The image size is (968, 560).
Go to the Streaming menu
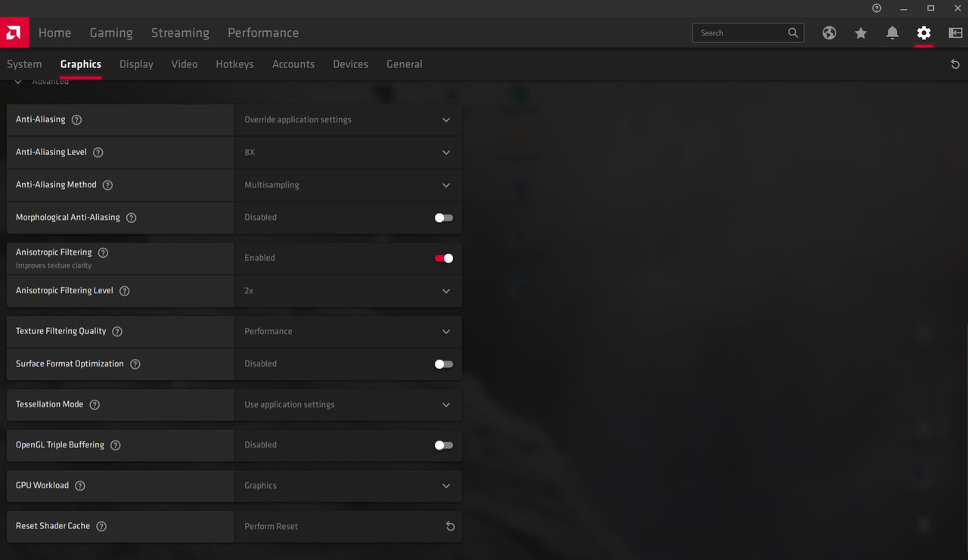[180, 32]
